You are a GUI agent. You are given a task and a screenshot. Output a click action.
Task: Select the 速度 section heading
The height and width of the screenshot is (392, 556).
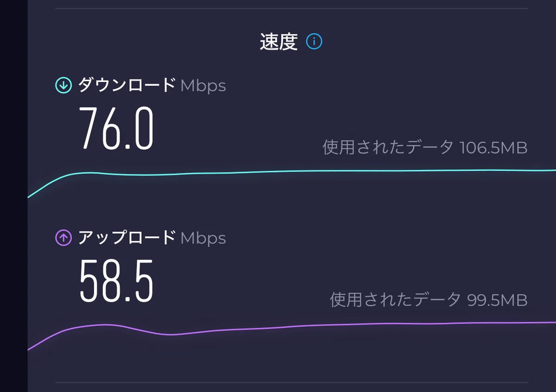[x=278, y=42]
